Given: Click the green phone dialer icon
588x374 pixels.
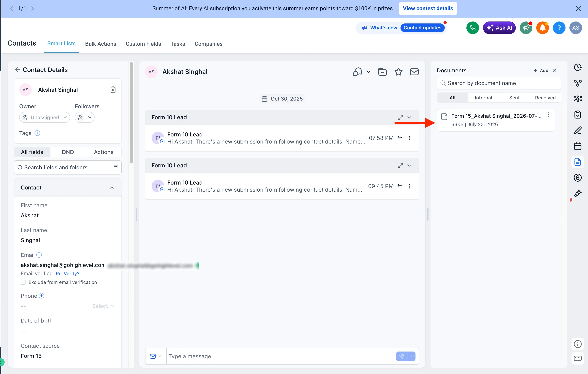Looking at the screenshot, I should tap(473, 28).
